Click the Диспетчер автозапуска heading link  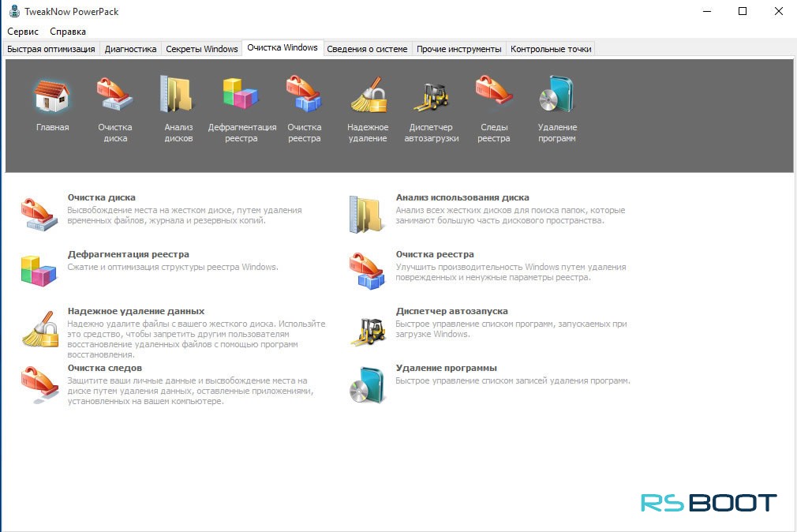point(452,311)
